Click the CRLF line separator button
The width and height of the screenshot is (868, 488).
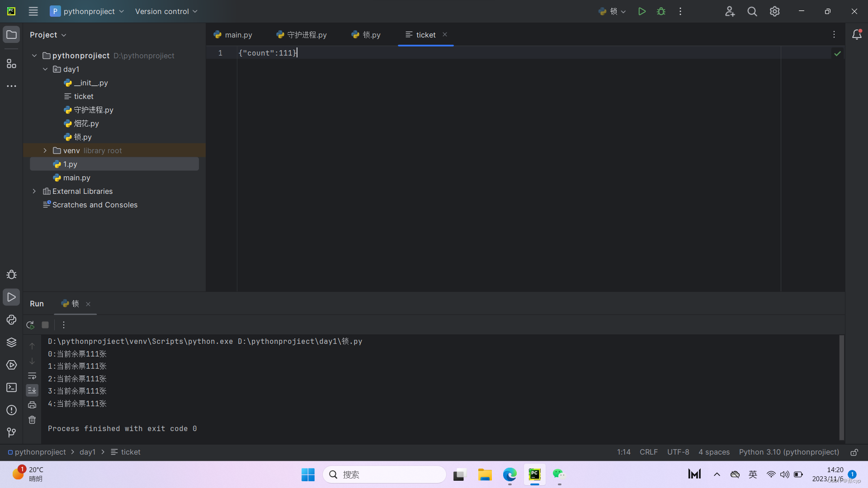click(648, 452)
